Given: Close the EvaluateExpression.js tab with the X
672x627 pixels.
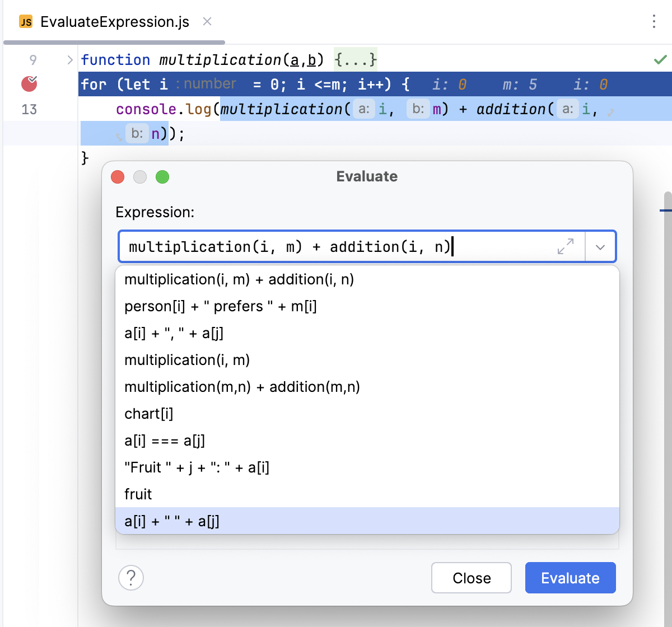Looking at the screenshot, I should tap(207, 22).
